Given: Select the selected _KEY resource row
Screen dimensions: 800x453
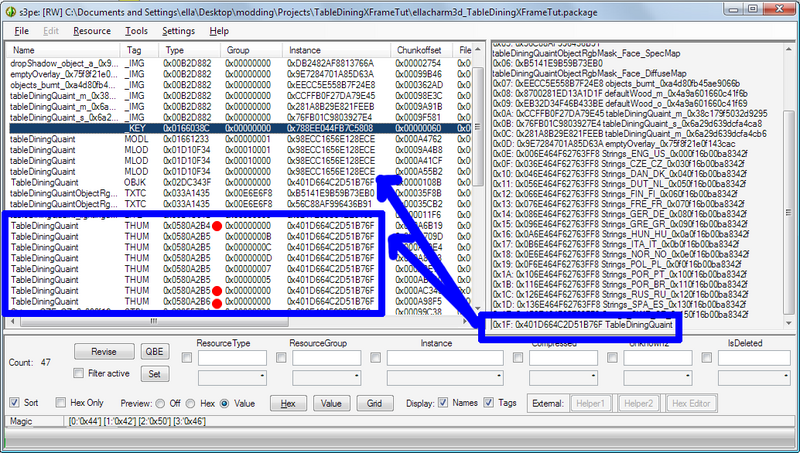Looking at the screenshot, I should (x=240, y=128).
